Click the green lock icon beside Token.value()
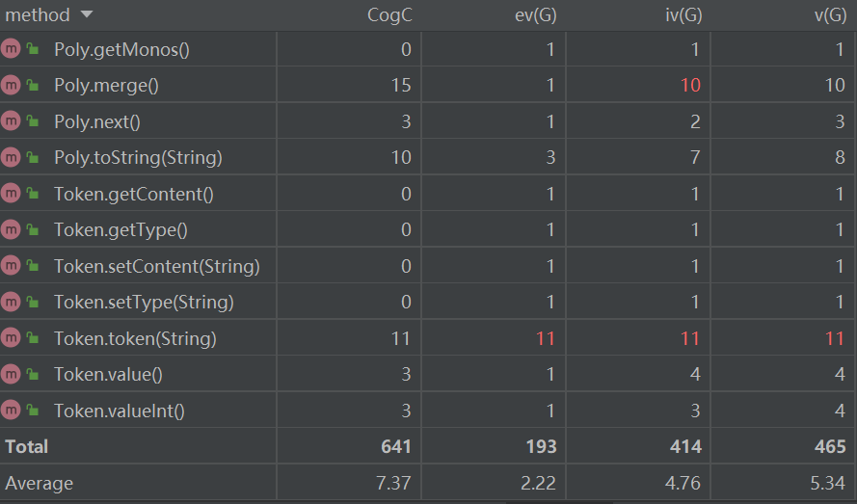The height and width of the screenshot is (504, 857). coord(33,374)
